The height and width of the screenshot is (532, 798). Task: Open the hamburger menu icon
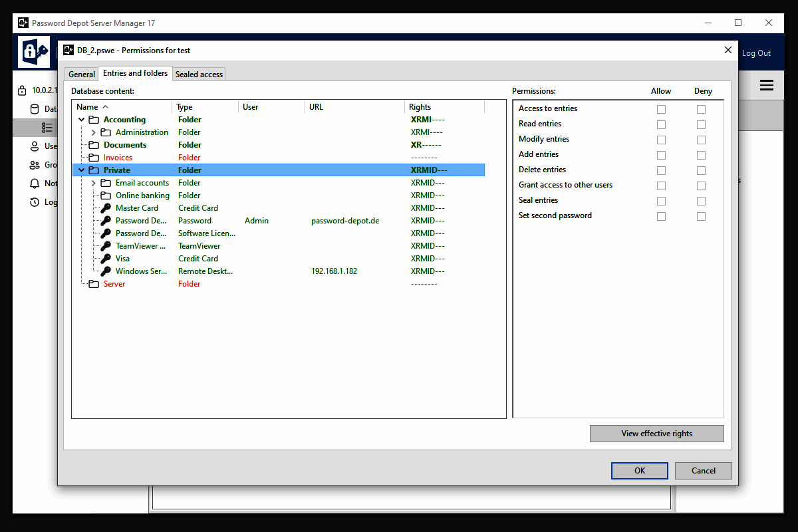(x=767, y=85)
